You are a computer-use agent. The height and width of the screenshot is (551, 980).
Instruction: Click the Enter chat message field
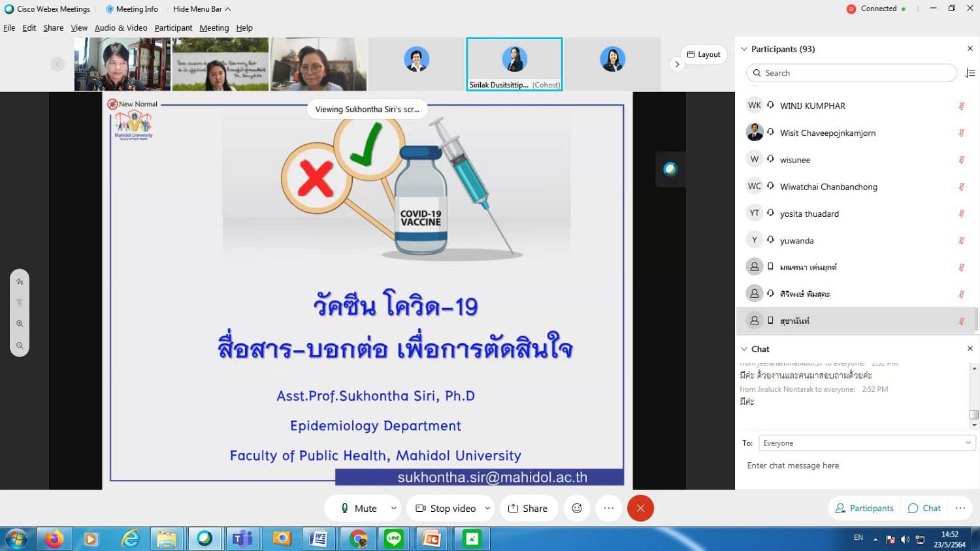coord(857,465)
